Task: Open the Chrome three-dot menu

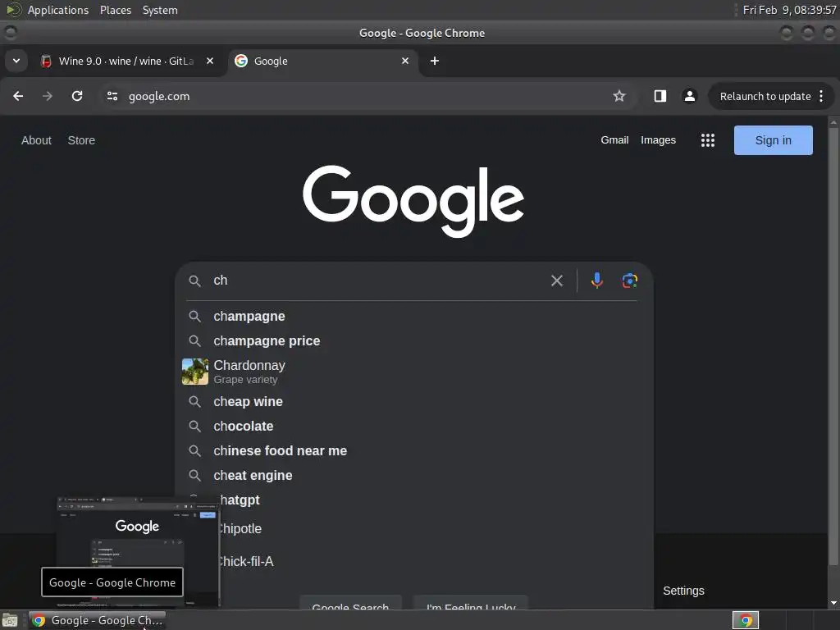Action: [821, 96]
